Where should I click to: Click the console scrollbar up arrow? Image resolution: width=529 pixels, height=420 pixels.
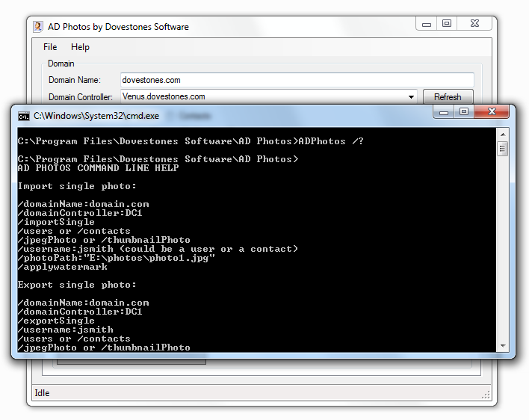coord(503,135)
